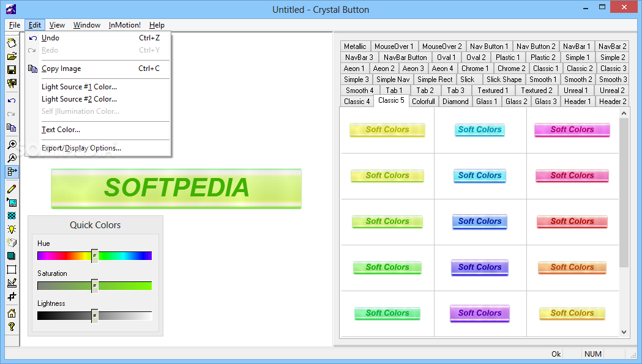Screen dimensions: 642x364
Task: Click the preset list scroll up arrow
Action: (x=624, y=113)
